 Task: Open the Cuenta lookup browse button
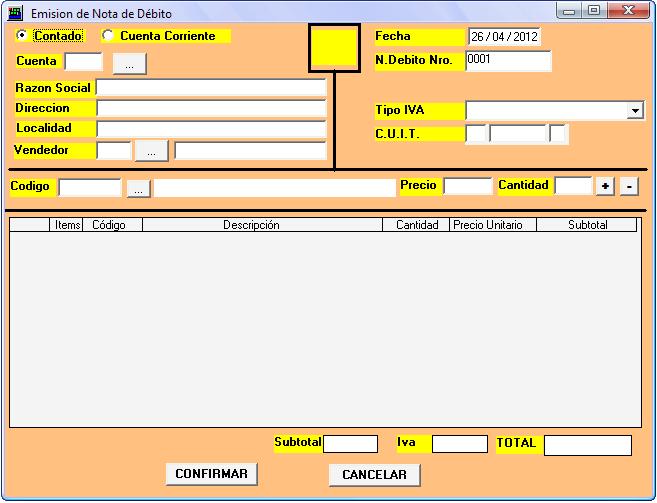pos(130,63)
